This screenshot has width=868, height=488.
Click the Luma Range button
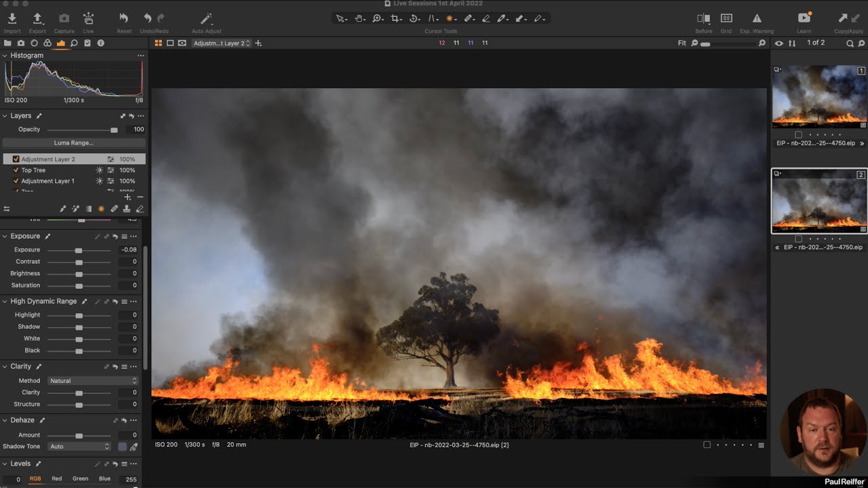coord(73,143)
